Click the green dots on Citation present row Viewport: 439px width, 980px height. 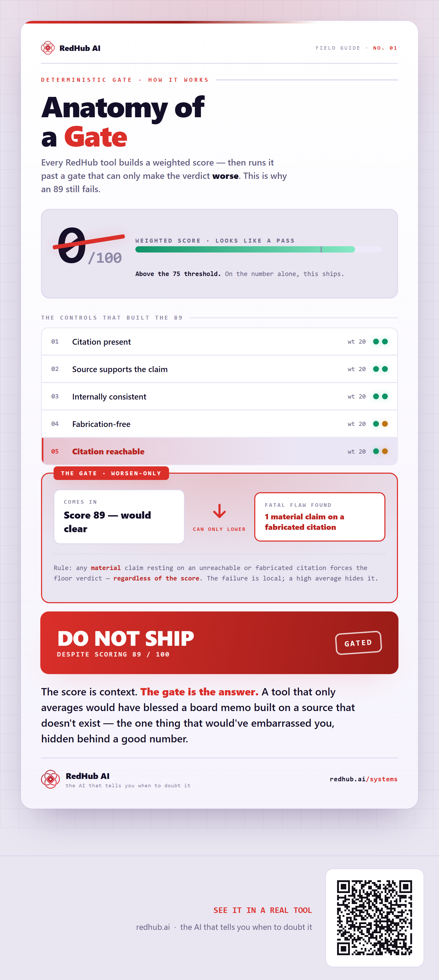(x=380, y=342)
